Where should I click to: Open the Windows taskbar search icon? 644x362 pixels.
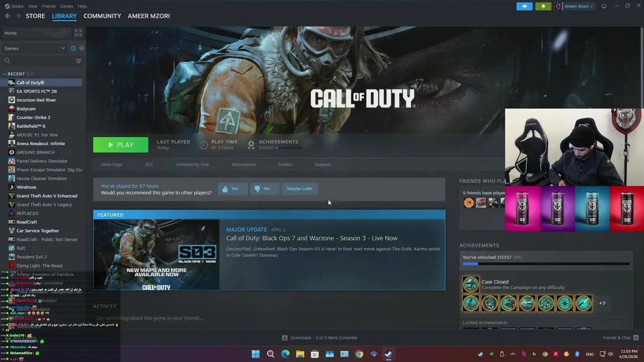coord(270,354)
